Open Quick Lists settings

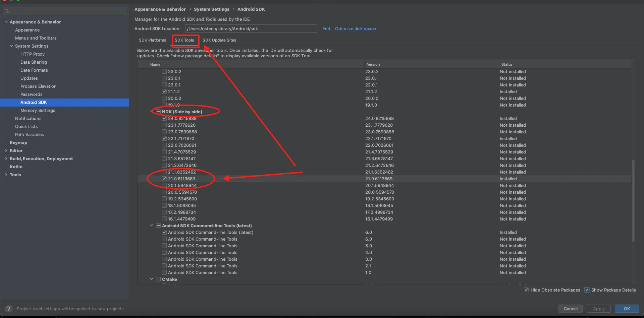tap(26, 126)
